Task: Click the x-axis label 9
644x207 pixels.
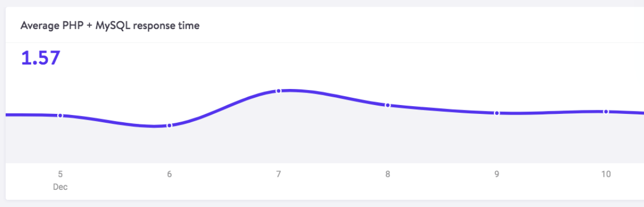Action: point(497,175)
